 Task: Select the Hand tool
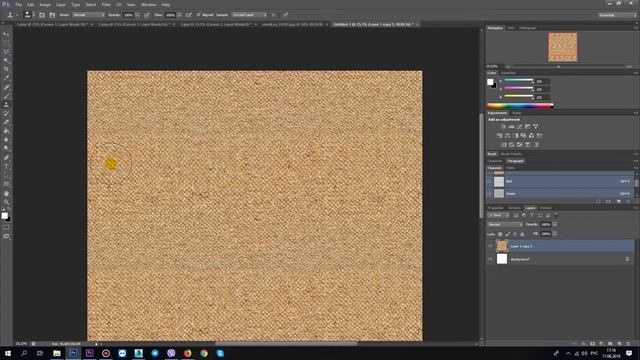pos(6,193)
